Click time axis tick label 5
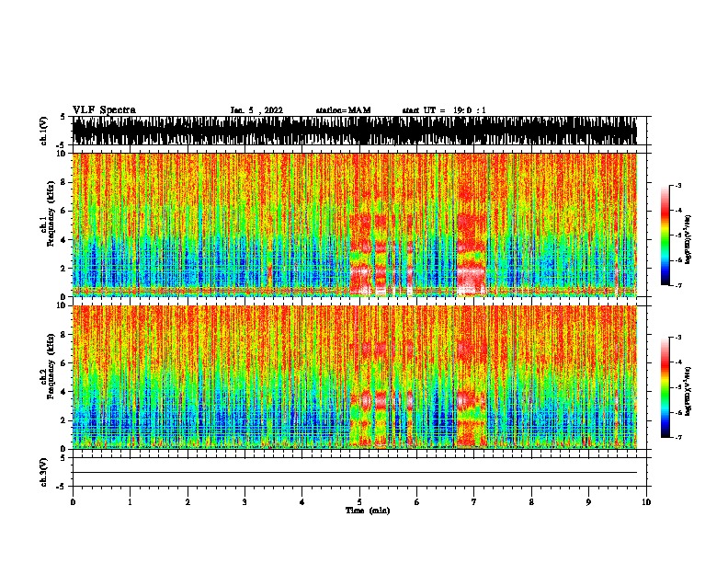This screenshot has height=563, width=728. click(x=359, y=502)
